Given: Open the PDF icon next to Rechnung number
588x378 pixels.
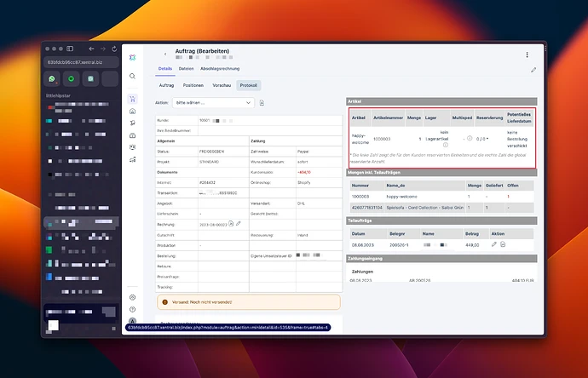Looking at the screenshot, I should click(231, 224).
